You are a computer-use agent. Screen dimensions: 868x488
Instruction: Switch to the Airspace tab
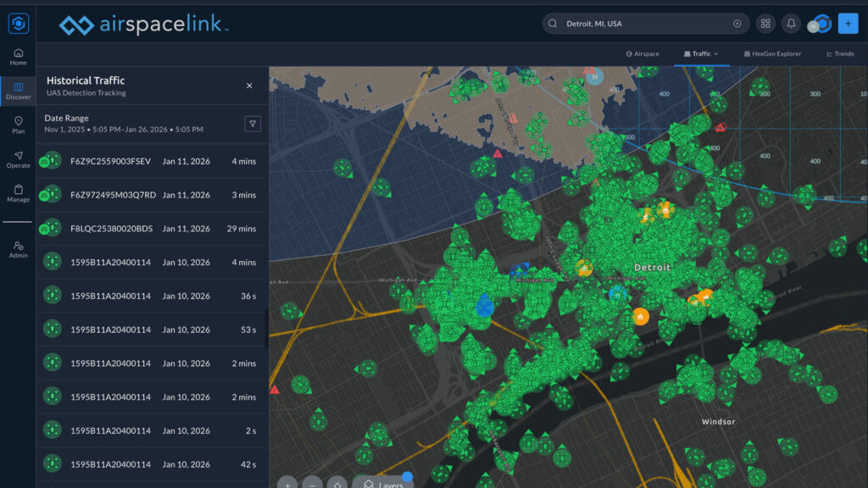point(644,53)
